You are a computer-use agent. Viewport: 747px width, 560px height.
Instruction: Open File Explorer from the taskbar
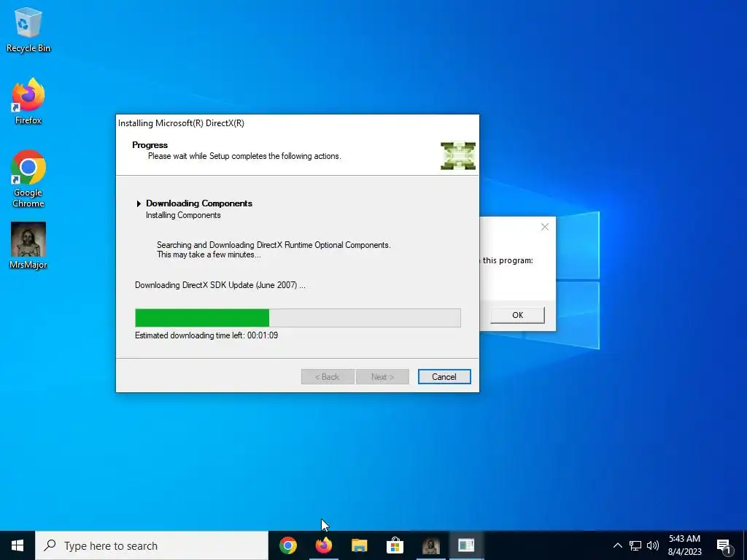pos(359,545)
